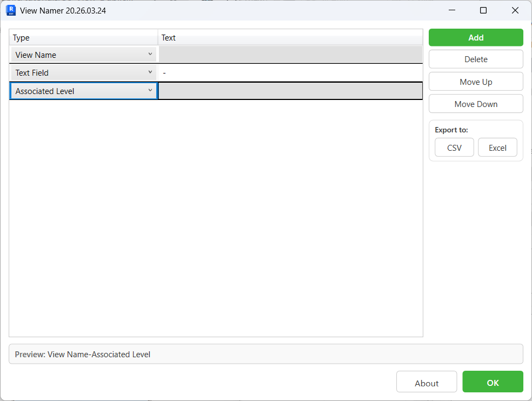Open the Text Field type dropdown
Screen dimensions: 532x401
pyautogui.click(x=150, y=72)
